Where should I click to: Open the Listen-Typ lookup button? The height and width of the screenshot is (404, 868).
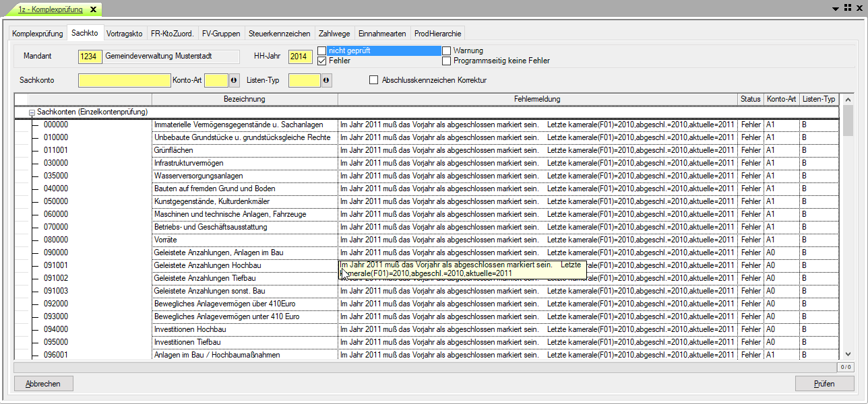(326, 81)
